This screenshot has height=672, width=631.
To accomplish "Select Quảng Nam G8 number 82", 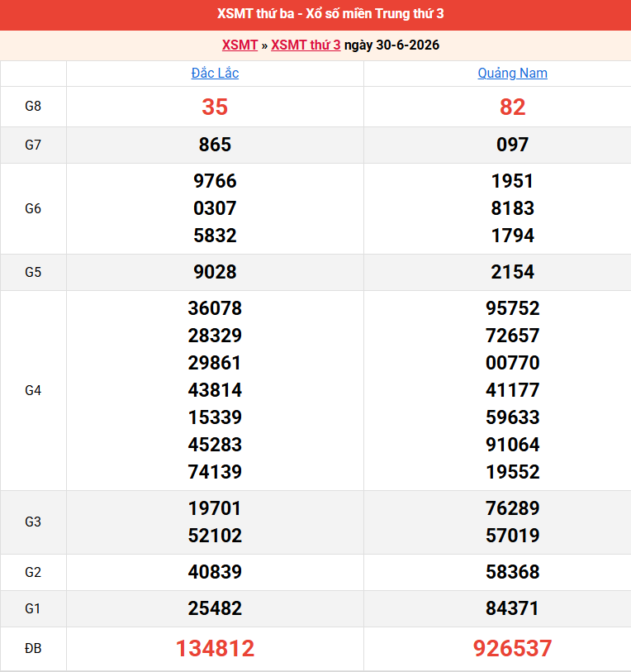I will tap(512, 107).
